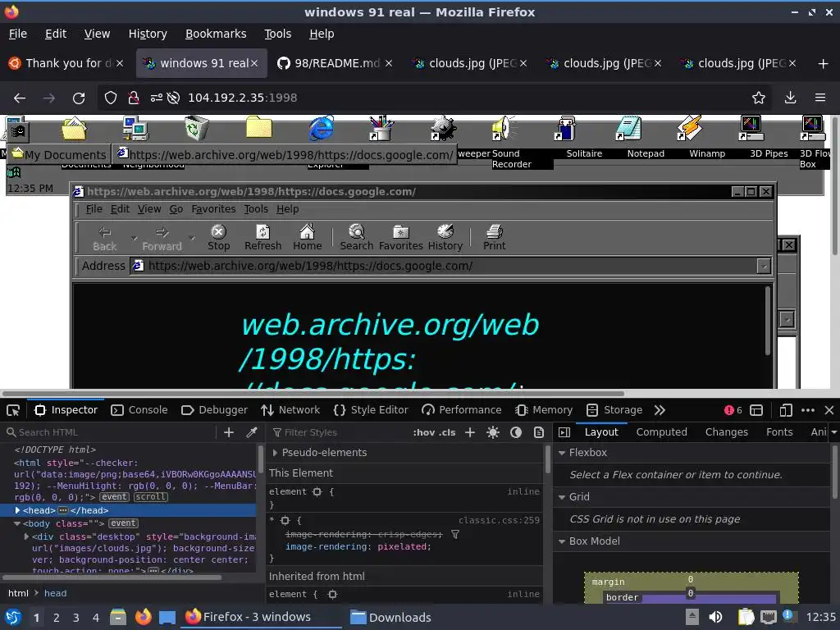840x630 pixels.
Task: Open the Favorites menu in IE window
Action: coord(213,209)
